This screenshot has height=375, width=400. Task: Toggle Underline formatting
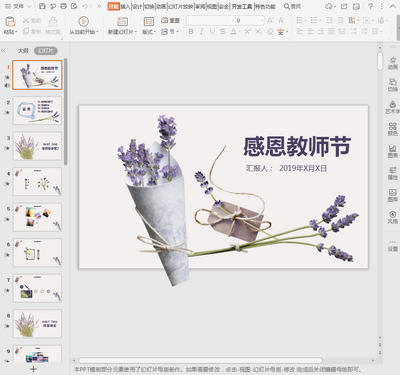point(212,31)
